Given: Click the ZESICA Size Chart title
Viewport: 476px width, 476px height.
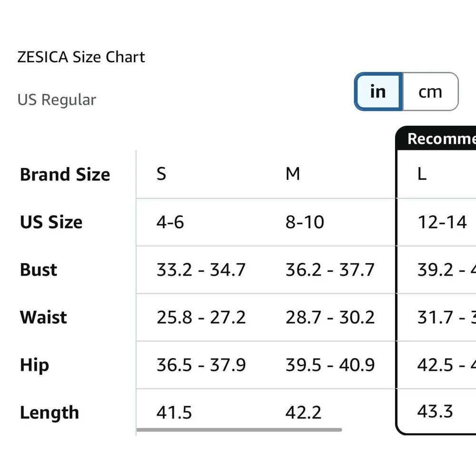Looking at the screenshot, I should [81, 57].
